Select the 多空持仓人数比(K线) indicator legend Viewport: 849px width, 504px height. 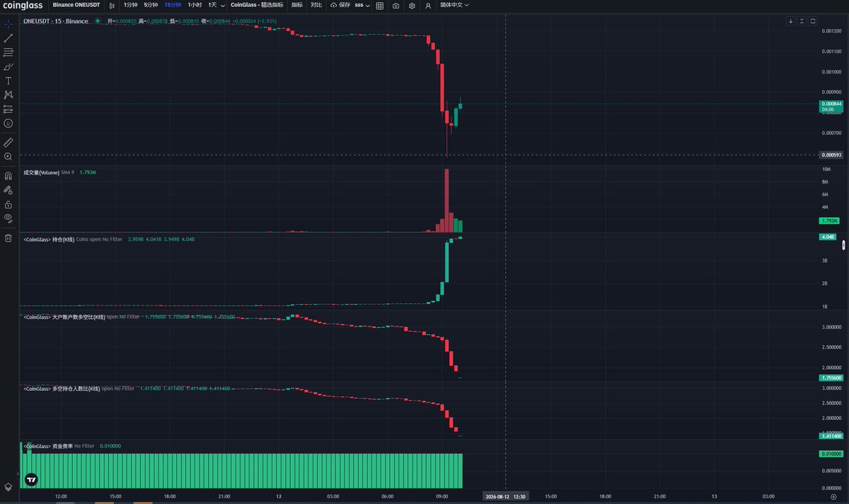(62, 388)
